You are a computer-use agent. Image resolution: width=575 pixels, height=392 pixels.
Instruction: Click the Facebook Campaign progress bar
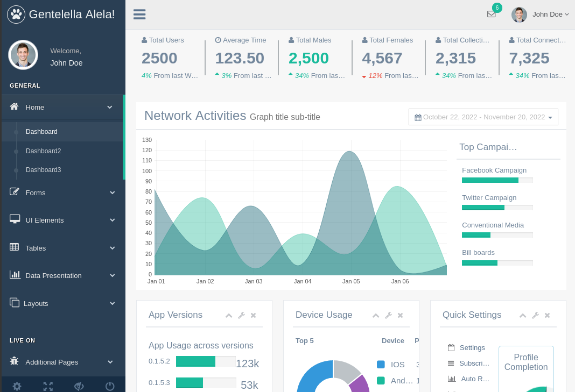pyautogui.click(x=497, y=180)
